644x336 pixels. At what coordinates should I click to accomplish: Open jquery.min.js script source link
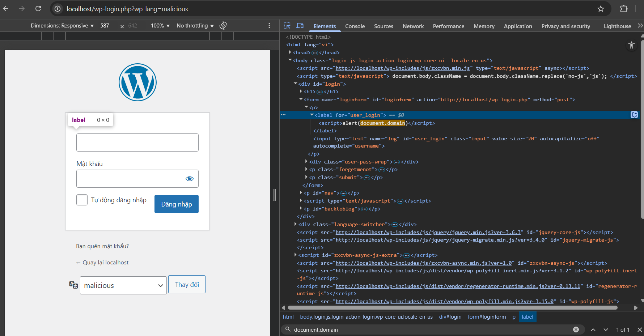tap(428, 232)
